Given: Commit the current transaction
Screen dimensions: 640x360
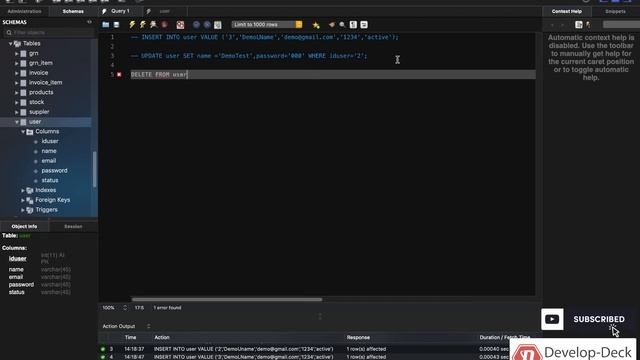Looking at the screenshot, I should pyautogui.click(x=196, y=25).
